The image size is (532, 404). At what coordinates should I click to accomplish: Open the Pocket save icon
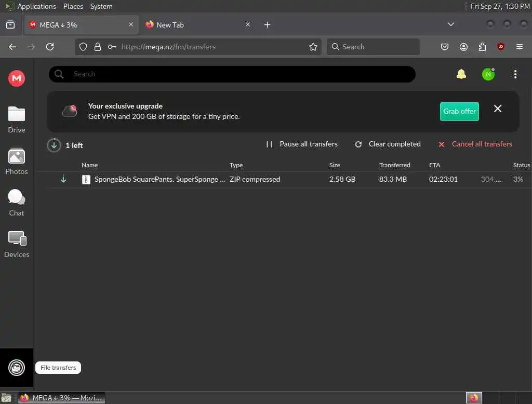click(445, 47)
